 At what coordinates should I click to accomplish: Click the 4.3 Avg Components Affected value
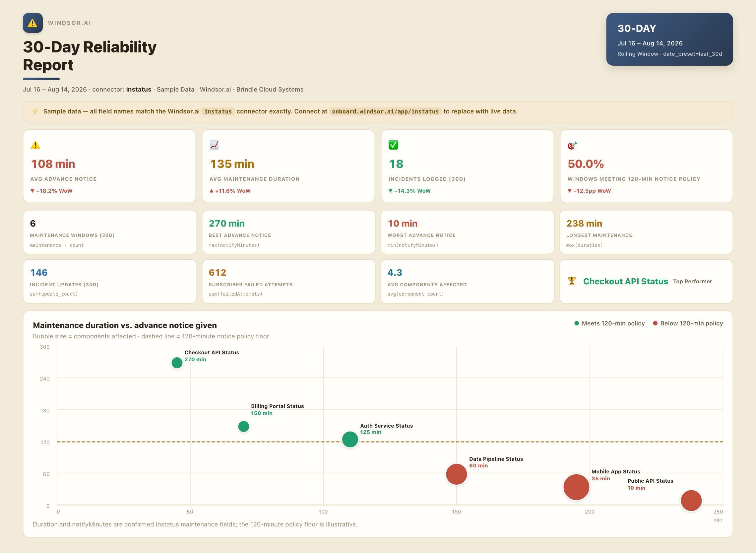tap(395, 272)
